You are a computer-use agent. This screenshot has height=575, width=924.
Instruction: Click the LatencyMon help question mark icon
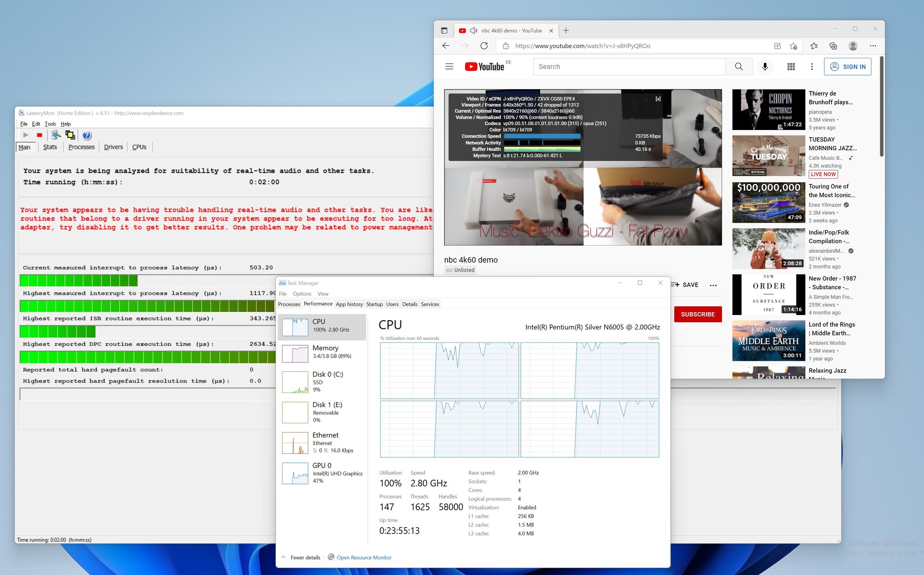[87, 135]
